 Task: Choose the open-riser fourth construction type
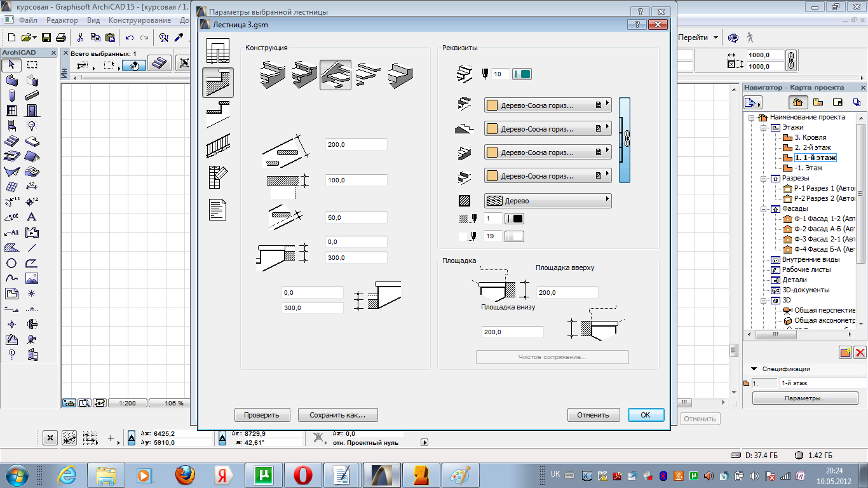click(369, 75)
